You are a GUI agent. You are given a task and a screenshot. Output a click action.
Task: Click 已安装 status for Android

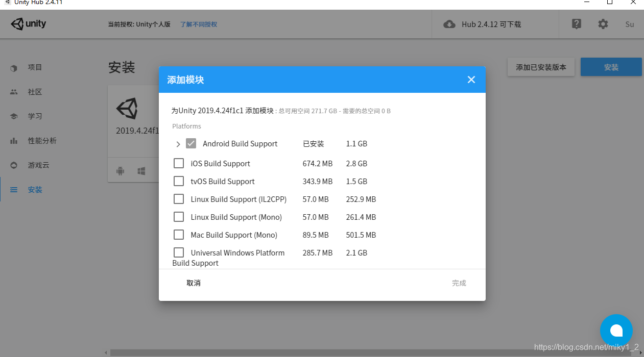[x=314, y=144]
